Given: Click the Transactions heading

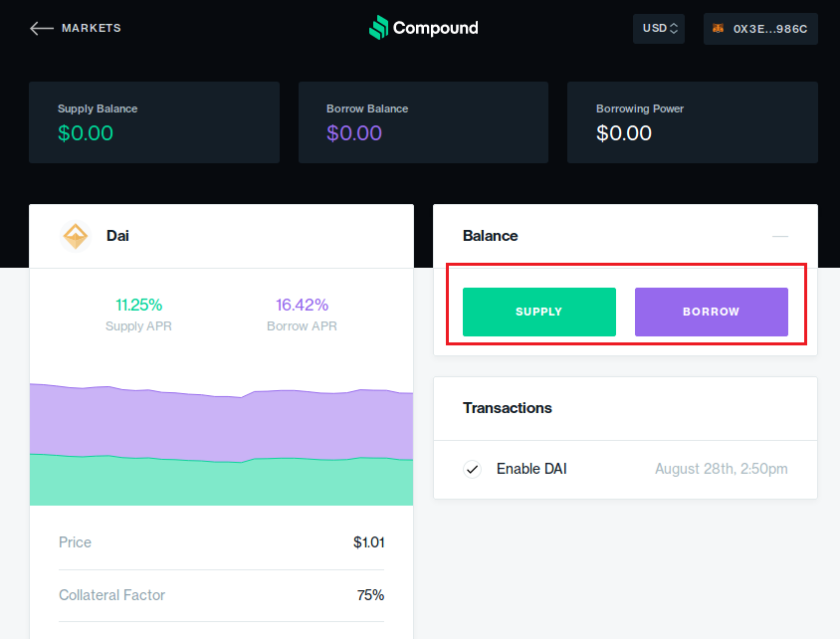Looking at the screenshot, I should [x=508, y=408].
